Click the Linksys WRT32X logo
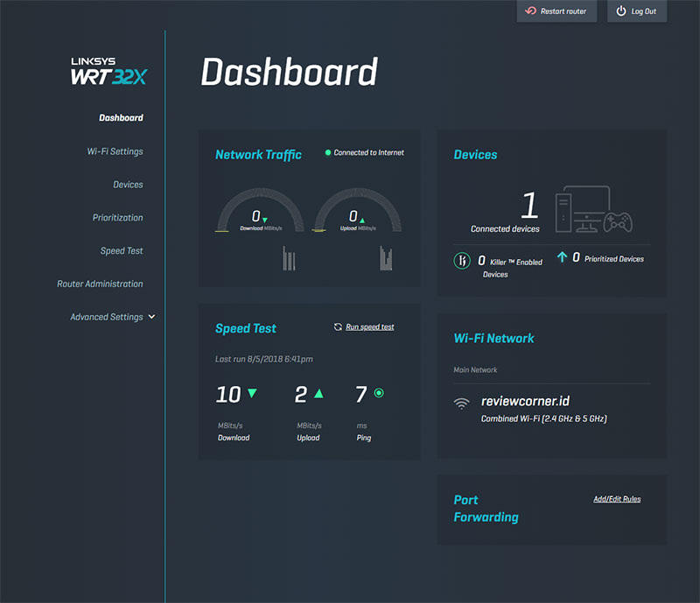Screen dimensions: 700x603 click(x=108, y=71)
